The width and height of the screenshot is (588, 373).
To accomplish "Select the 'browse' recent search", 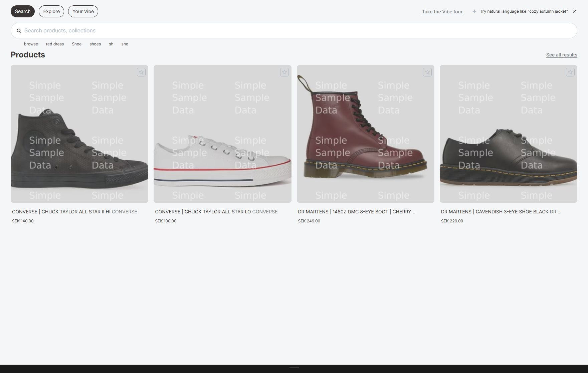I will (31, 44).
